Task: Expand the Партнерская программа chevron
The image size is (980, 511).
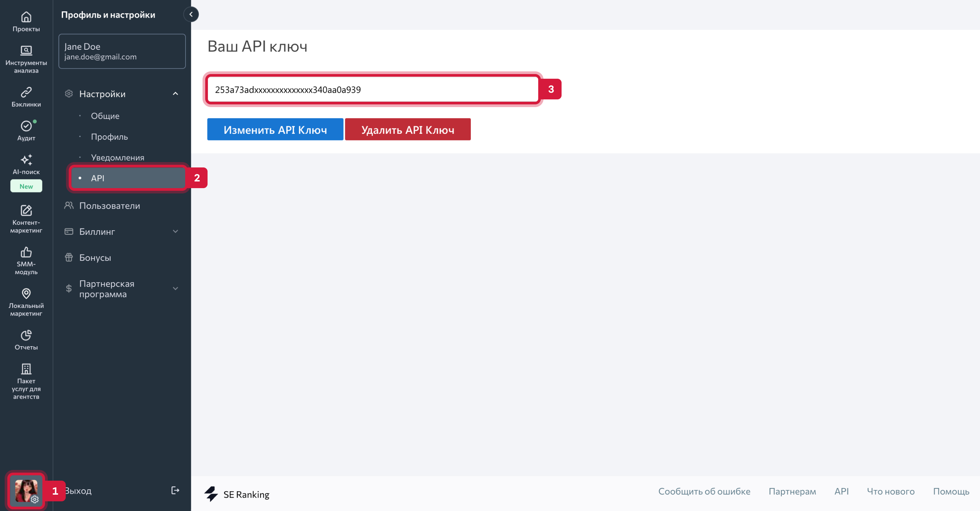Action: [176, 289]
